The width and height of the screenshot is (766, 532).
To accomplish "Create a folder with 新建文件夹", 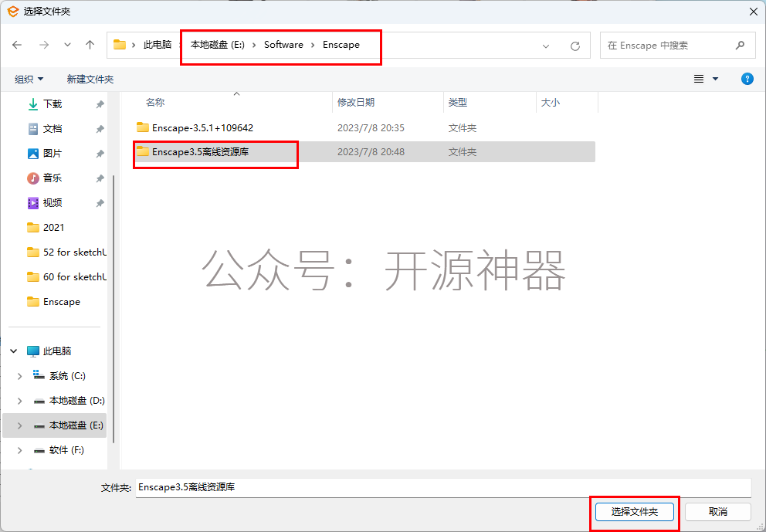I will pyautogui.click(x=90, y=79).
